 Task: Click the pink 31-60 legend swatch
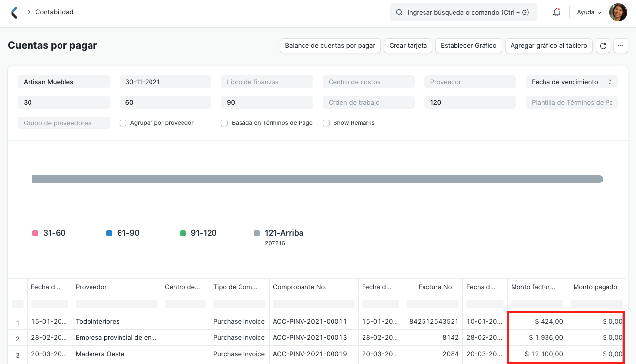coord(35,233)
